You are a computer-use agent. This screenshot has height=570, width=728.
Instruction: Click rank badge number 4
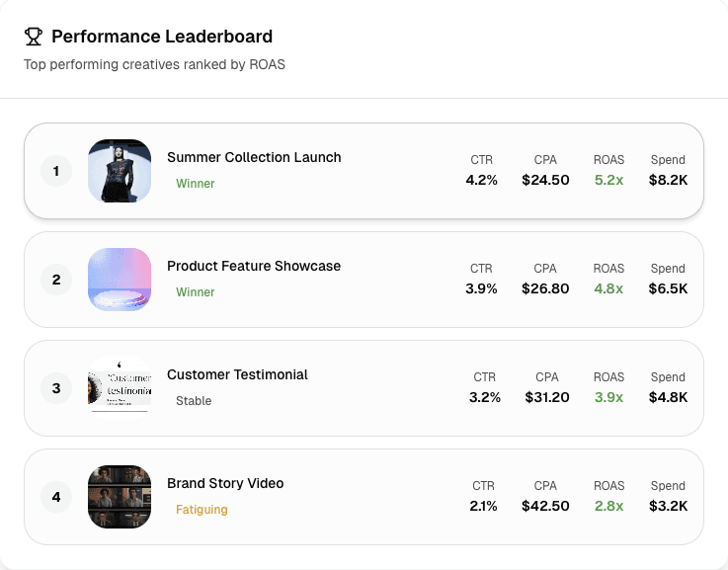coord(56,497)
